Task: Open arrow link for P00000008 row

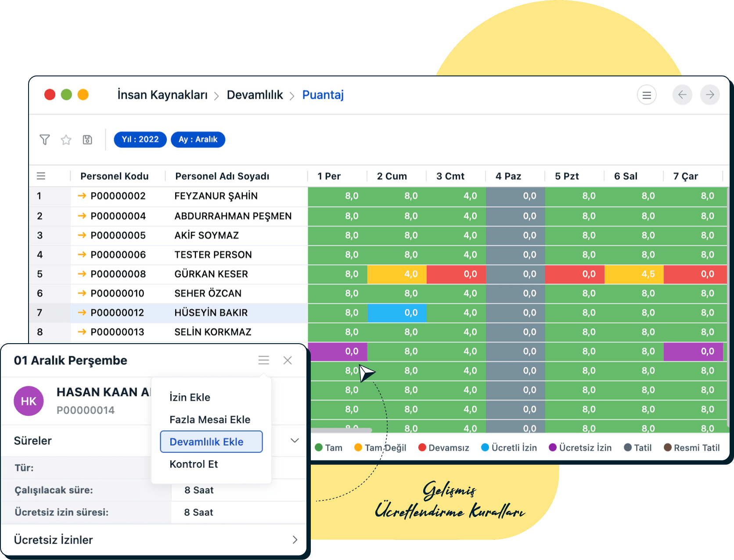Action: [x=82, y=274]
